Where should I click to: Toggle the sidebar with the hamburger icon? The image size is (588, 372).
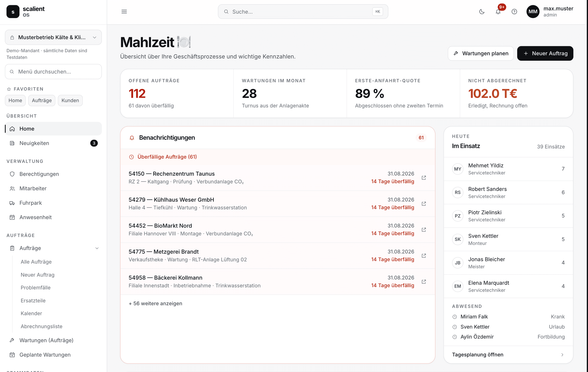tap(124, 11)
